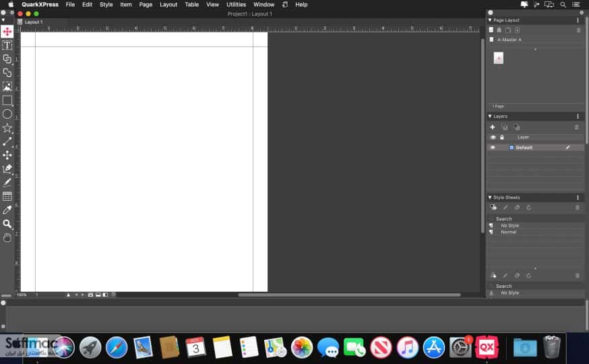
Task: Toggle visibility eye of Default layer
Action: [493, 148]
